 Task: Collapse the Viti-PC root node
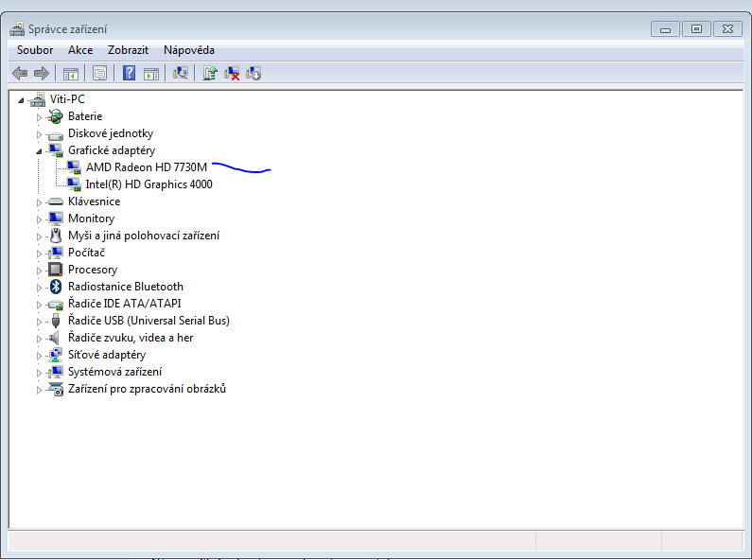[x=21, y=100]
